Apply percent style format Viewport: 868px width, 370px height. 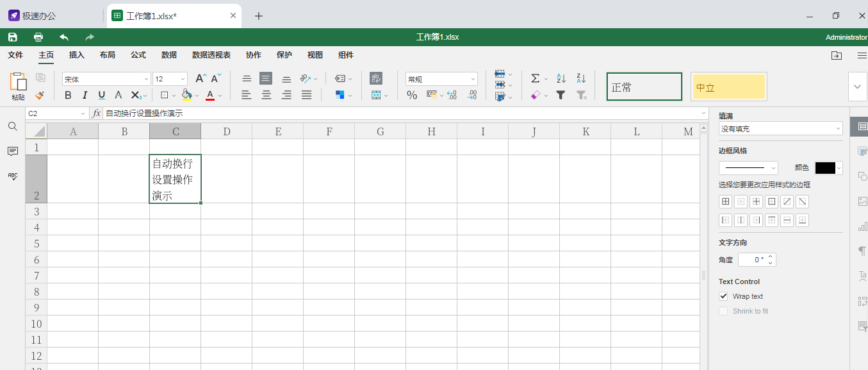412,95
